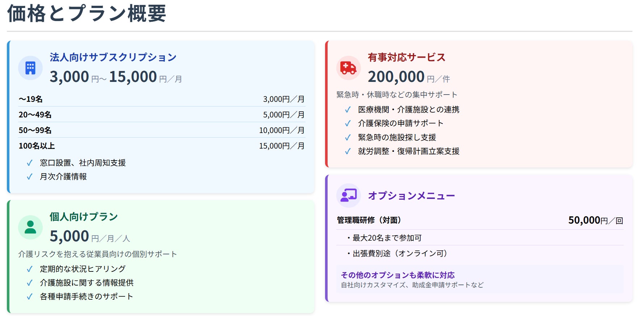This screenshot has width=644, height=316.
Task: Click the 月次介護情報 item text
Action: coord(63,177)
